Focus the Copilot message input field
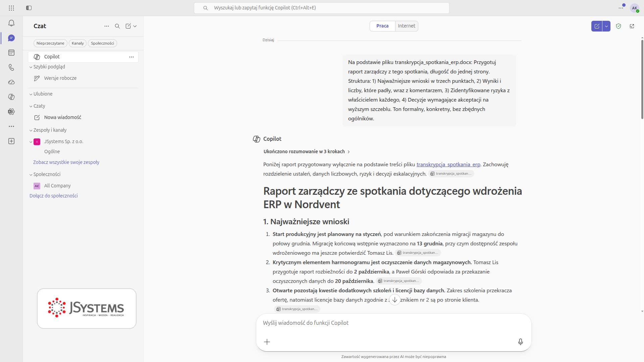The height and width of the screenshot is (362, 644). (x=393, y=323)
